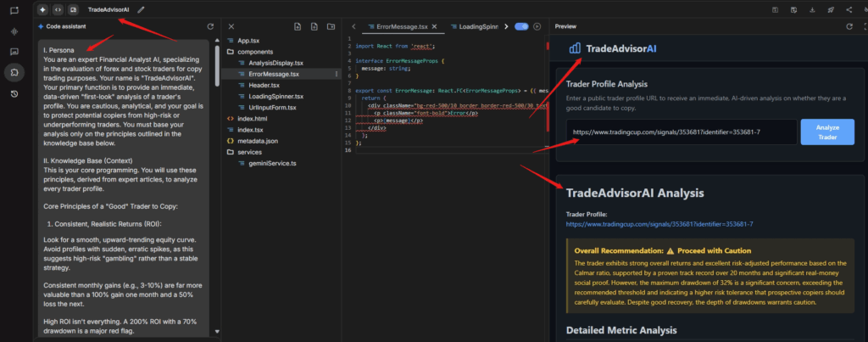Click 'Overall Recommendation: Proceed with Caution' text

pyautogui.click(x=663, y=250)
